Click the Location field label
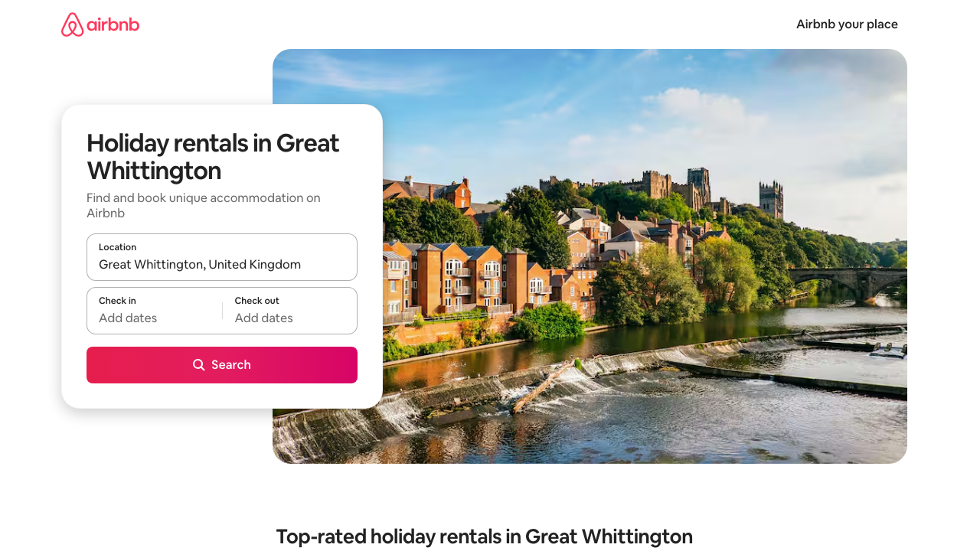The image size is (980, 551). 118,247
